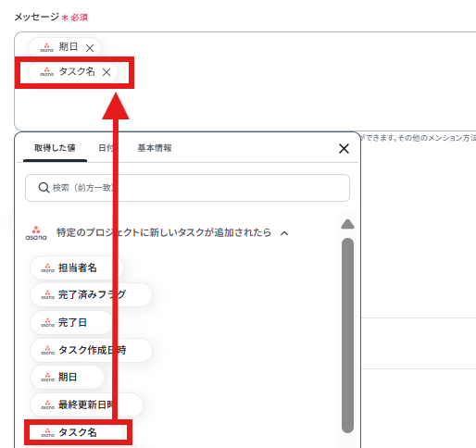Click the vertical scrollbar thumb
The width and height of the screenshot is (476, 448).
(347, 335)
